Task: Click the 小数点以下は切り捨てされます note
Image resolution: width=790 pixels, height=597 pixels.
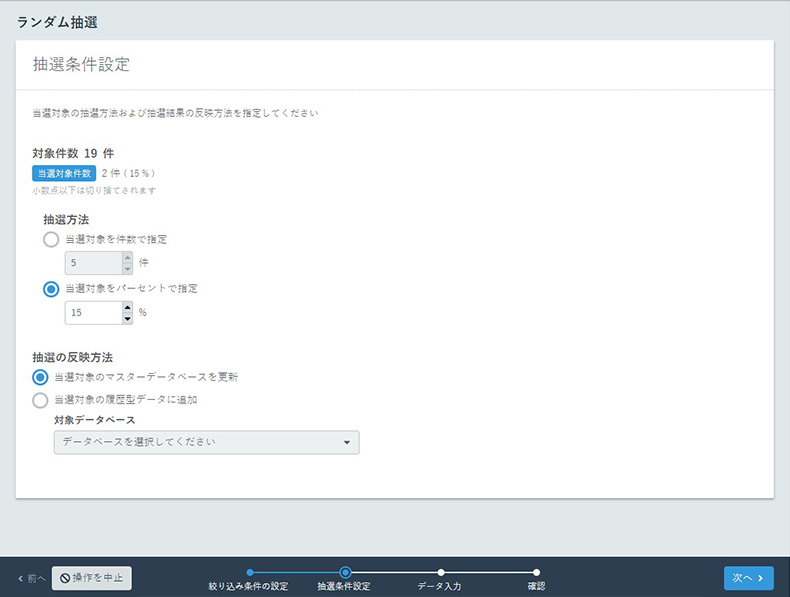Action: coord(94,190)
